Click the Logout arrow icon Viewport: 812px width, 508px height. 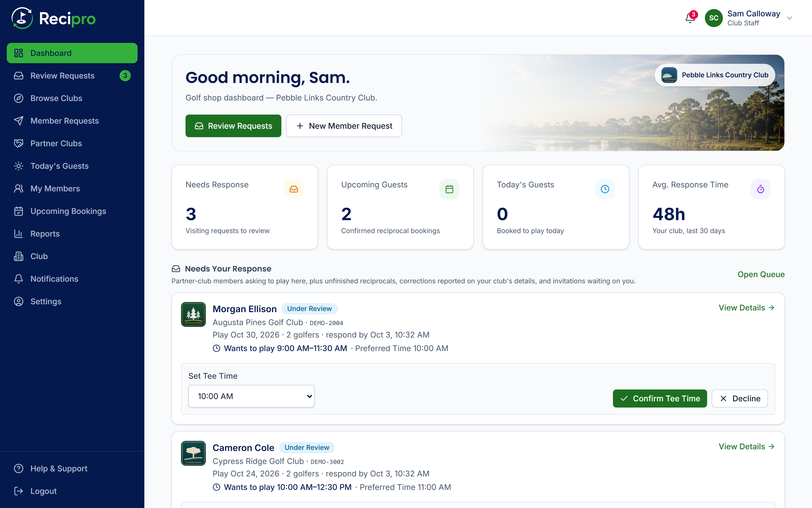click(x=18, y=491)
